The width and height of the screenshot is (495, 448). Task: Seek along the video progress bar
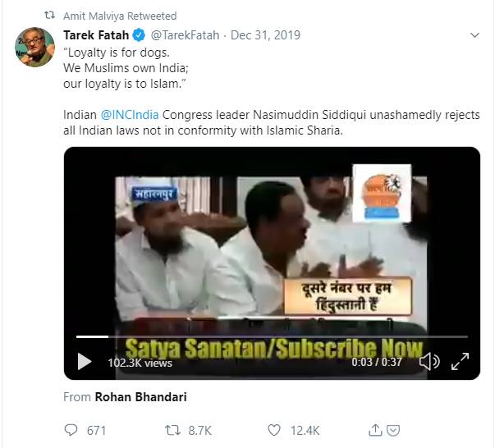tap(271, 336)
